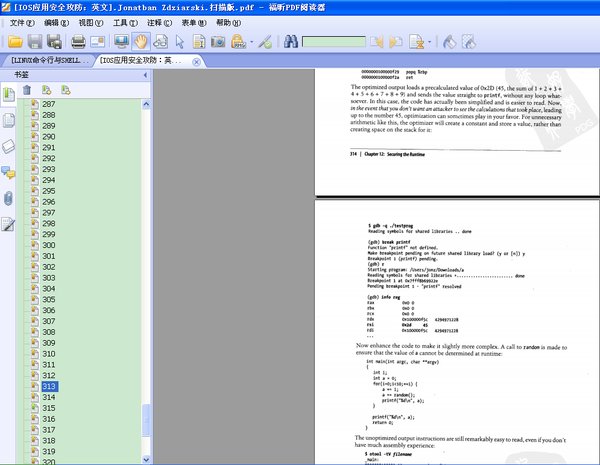Screen dimensions: 600x465
Task: Open the binoculars search tool
Action: point(290,42)
